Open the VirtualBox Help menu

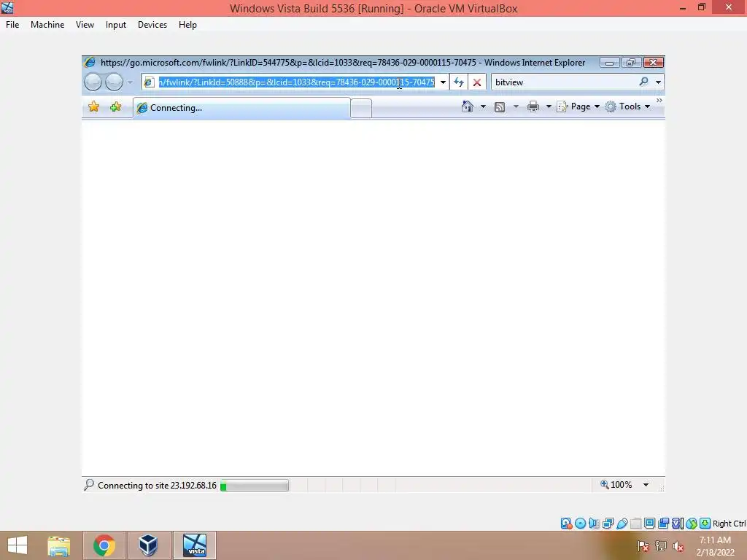point(187,25)
